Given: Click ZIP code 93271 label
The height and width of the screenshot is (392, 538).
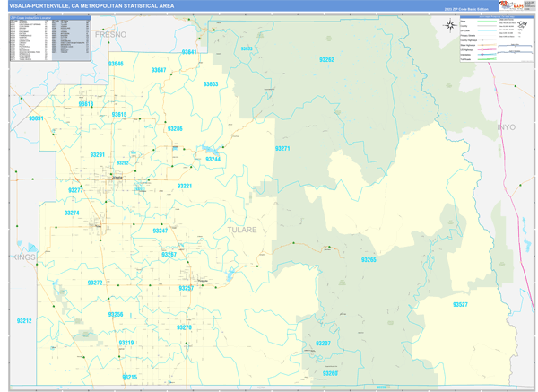Looking at the screenshot, I should point(282,148).
